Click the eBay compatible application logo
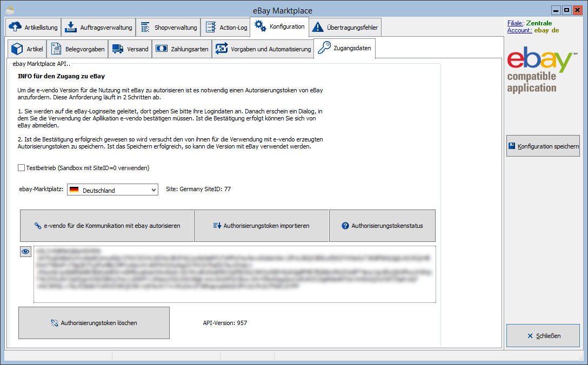The image size is (588, 365). coord(542,70)
